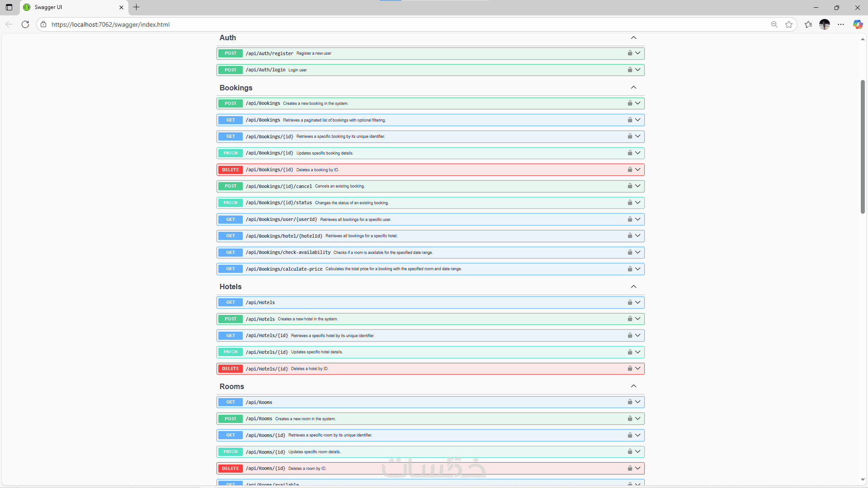Click the DELETE /api/Hotels/{id} endpoint
Viewport: 868px width, 488px height.
(267, 369)
